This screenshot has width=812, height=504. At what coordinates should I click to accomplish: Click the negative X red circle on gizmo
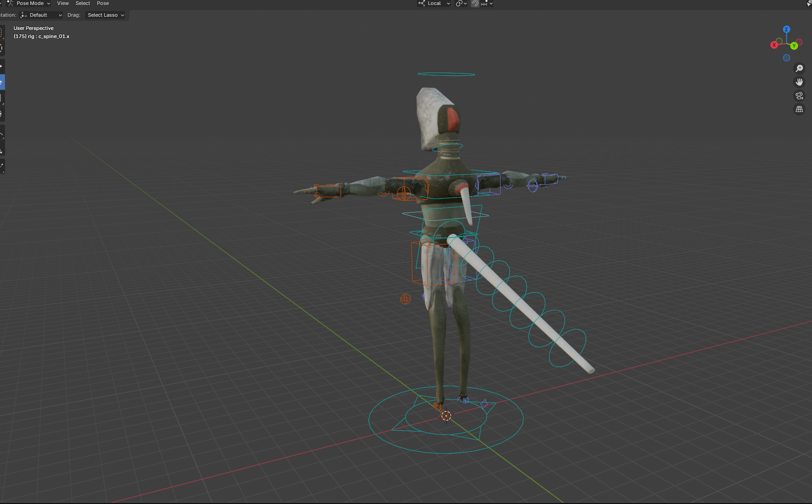point(799,42)
